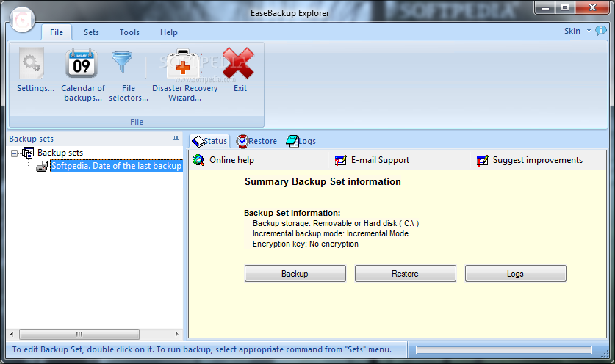Select the Backup sets root label
Screen dimensions: 615x364
tap(60, 153)
